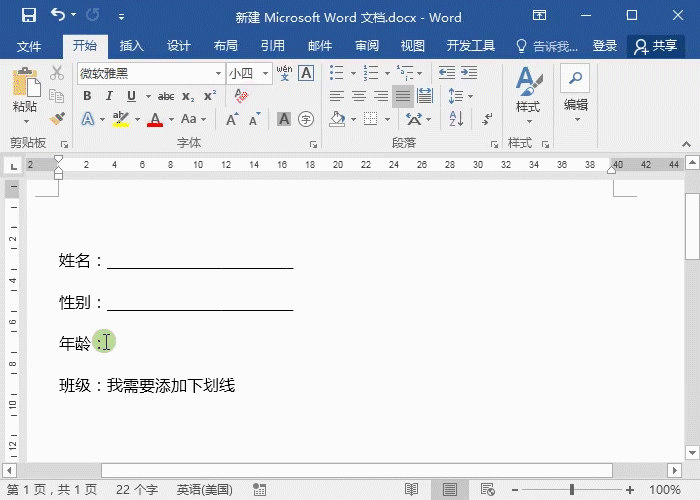Open the 插入 ribbon tab
This screenshot has height=500, width=700.
(132, 46)
